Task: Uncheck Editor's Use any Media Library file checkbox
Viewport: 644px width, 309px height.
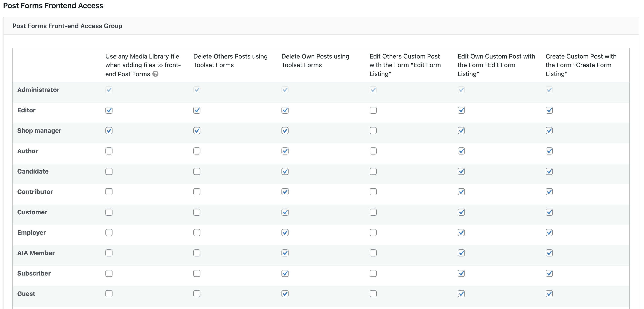Action: pos(109,110)
